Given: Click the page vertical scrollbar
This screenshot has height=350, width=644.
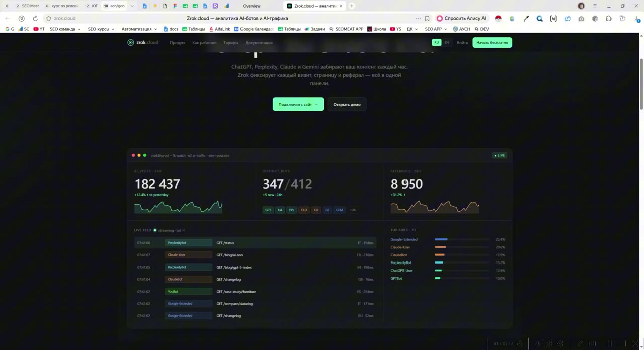Looking at the screenshot, I should [x=641, y=83].
